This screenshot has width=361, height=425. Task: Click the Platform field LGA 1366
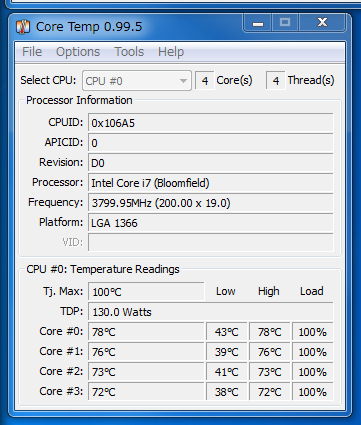tap(211, 223)
